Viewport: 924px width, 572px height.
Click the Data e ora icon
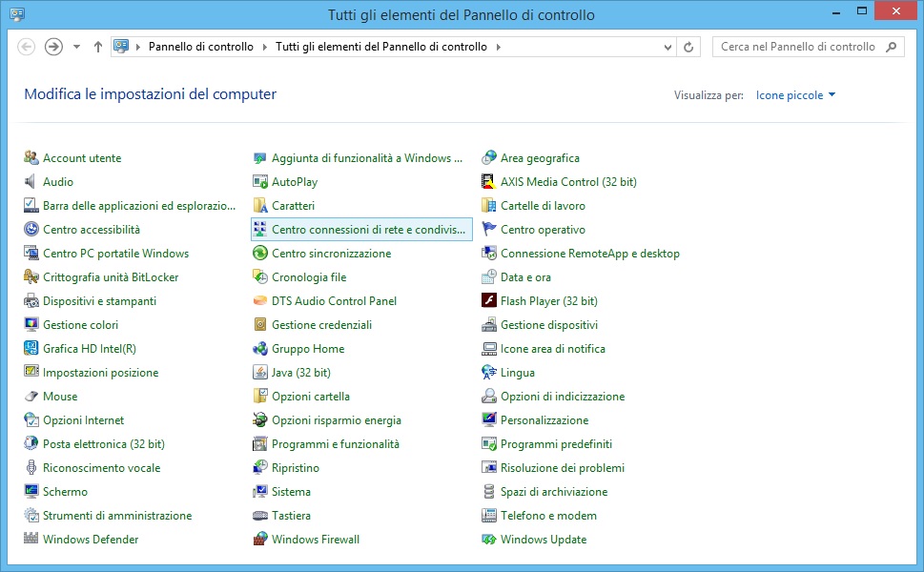[489, 276]
